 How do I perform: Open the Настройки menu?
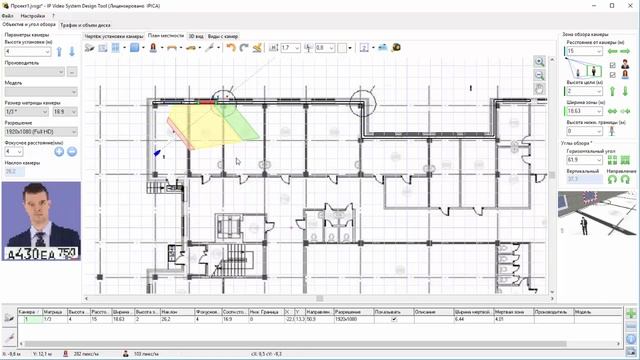(33, 16)
